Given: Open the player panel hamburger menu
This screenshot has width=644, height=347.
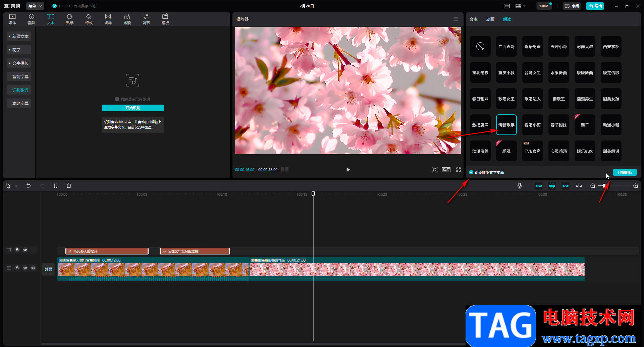Looking at the screenshot, I should 456,19.
